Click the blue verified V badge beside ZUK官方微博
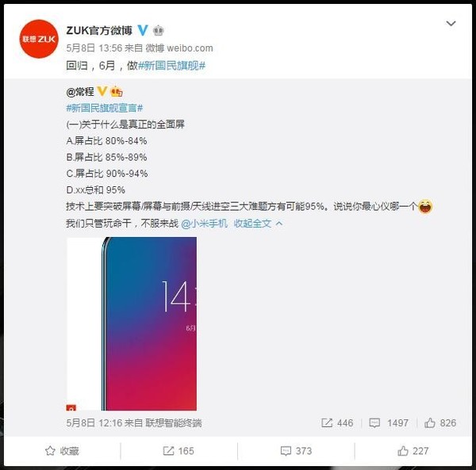This screenshot has width=476, height=470. [143, 30]
